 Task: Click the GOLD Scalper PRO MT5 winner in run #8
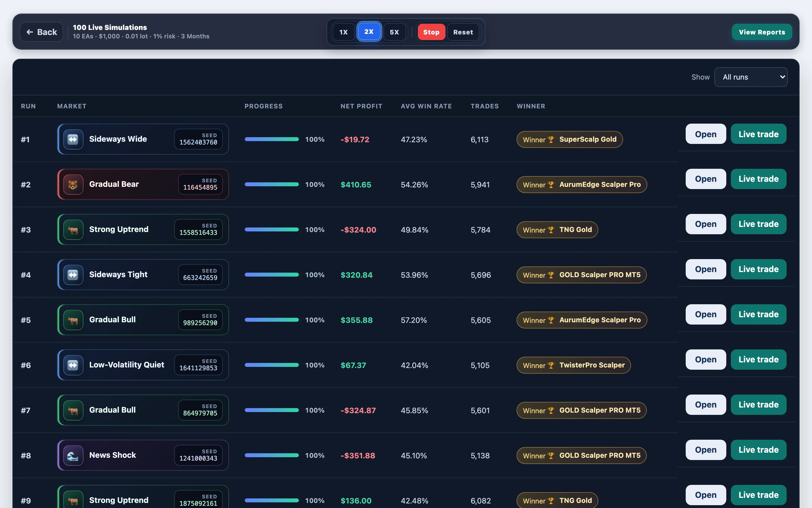point(581,456)
